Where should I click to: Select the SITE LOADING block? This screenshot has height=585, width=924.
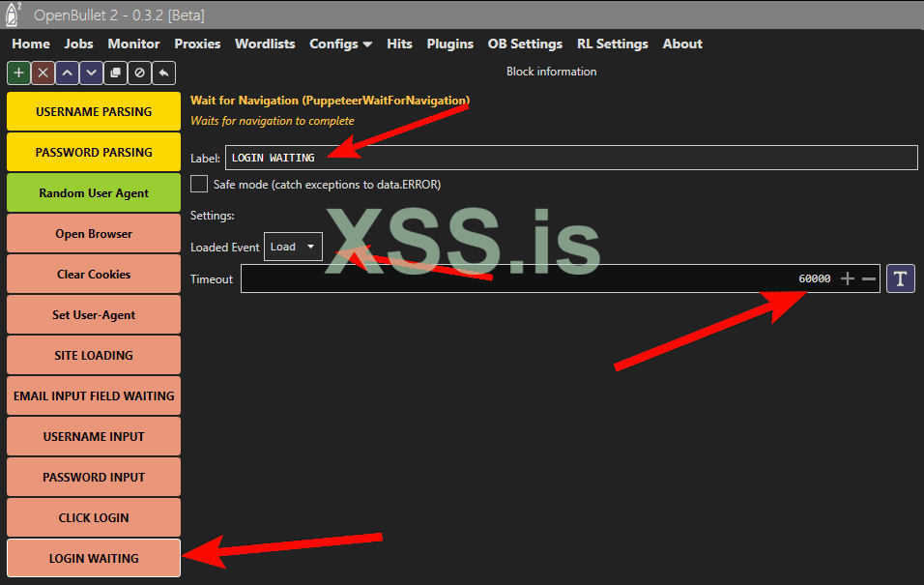click(94, 355)
